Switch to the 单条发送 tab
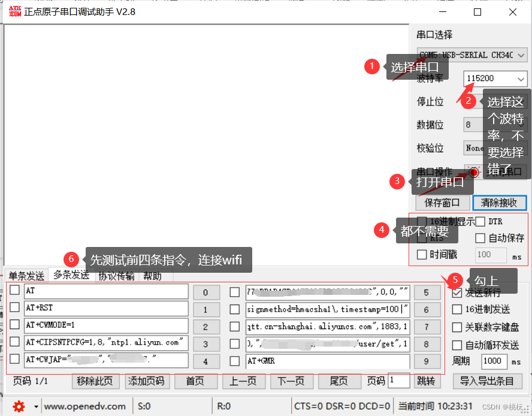 [x=26, y=276]
